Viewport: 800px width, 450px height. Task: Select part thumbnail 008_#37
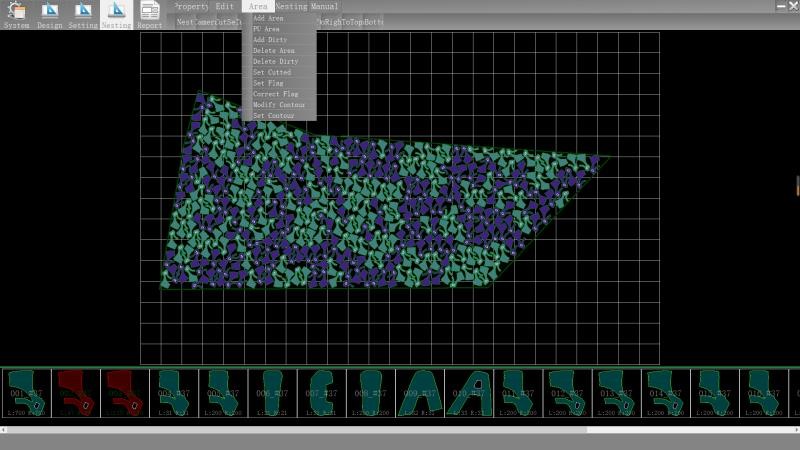pos(370,393)
